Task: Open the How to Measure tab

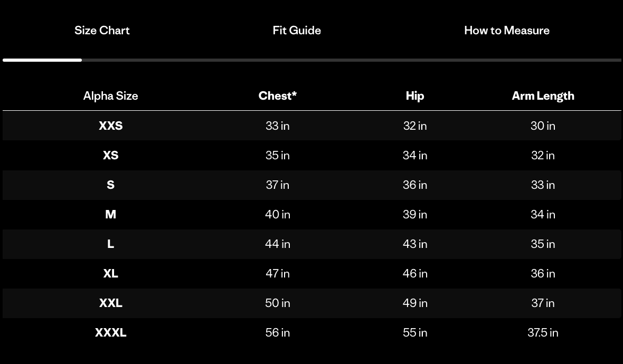Action: pos(507,30)
